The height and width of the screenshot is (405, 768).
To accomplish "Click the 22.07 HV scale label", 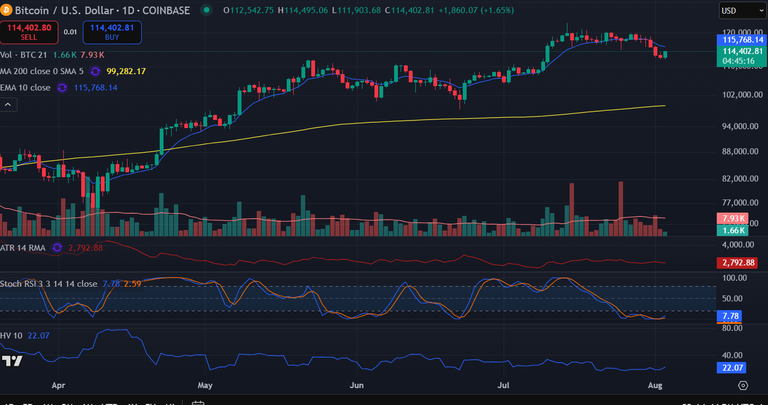I will 732,368.
